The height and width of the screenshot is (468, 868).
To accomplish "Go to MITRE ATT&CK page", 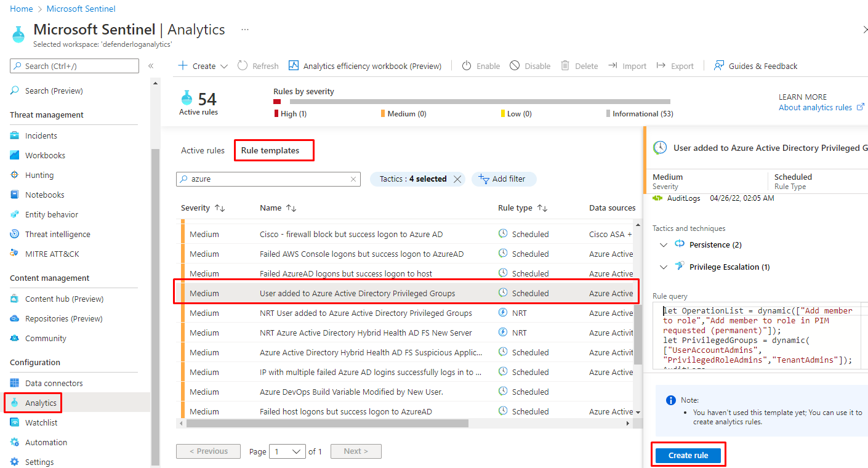I will point(52,254).
